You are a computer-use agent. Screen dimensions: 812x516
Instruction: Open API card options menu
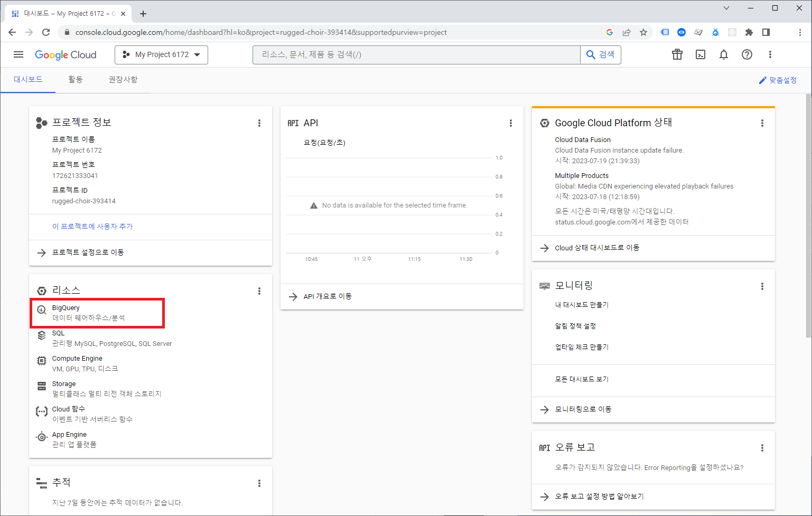511,123
